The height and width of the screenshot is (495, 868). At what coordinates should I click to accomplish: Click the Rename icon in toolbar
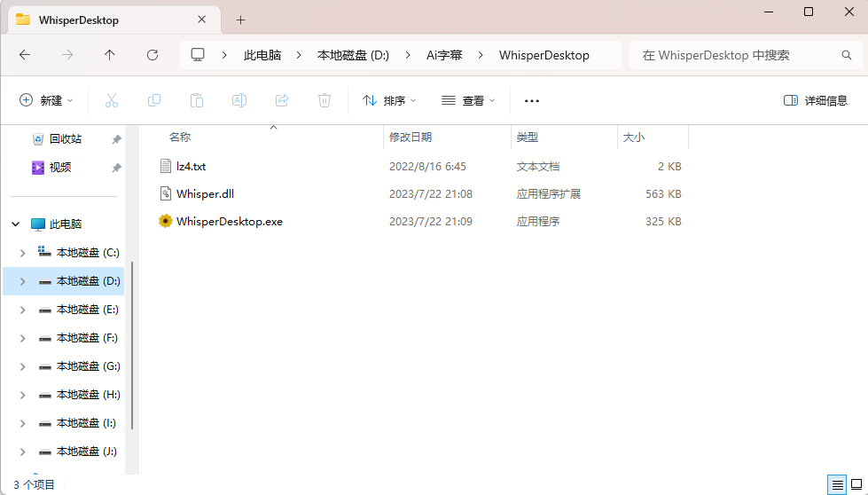point(239,100)
